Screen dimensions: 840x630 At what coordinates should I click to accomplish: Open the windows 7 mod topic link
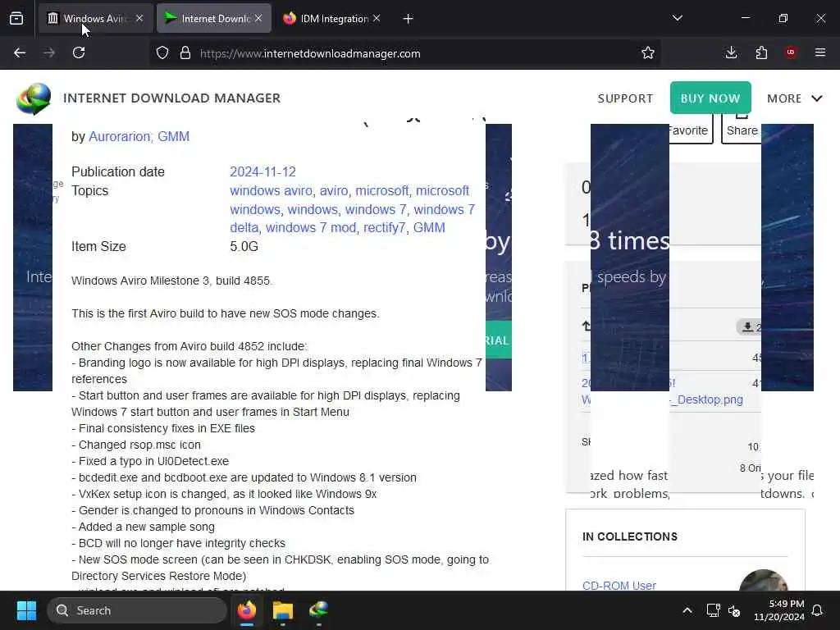click(311, 228)
